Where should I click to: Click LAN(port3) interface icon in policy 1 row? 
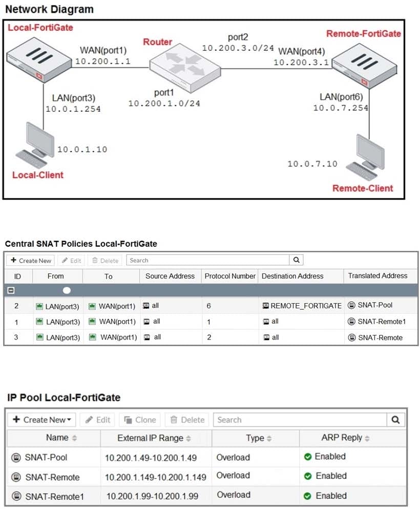point(39,322)
